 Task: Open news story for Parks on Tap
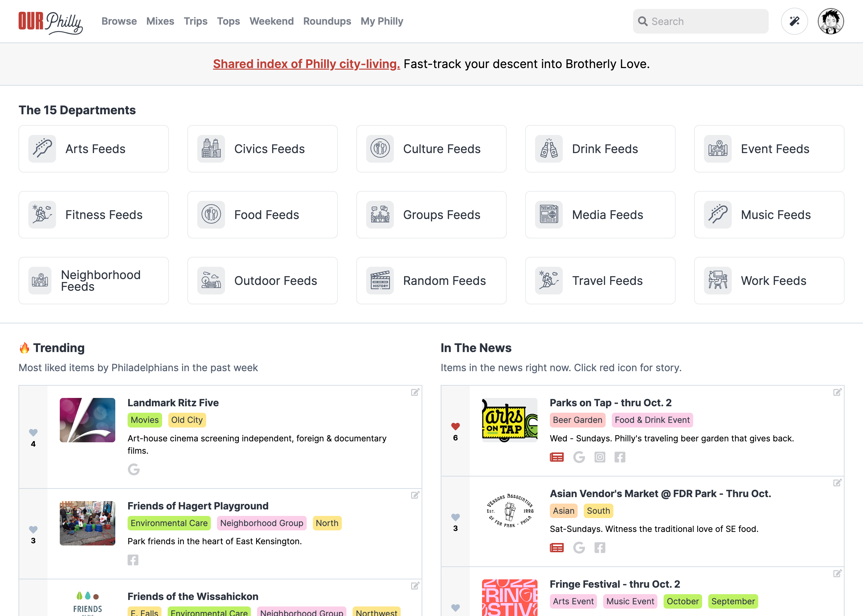point(557,457)
